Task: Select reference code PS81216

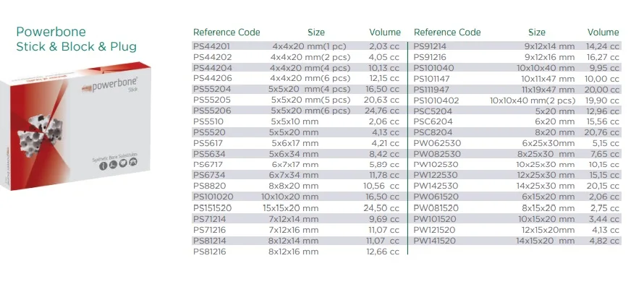Action: point(209,252)
